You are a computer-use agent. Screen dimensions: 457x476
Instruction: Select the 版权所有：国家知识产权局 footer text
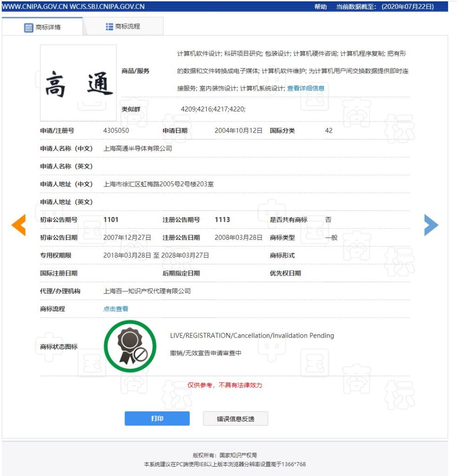225,456
